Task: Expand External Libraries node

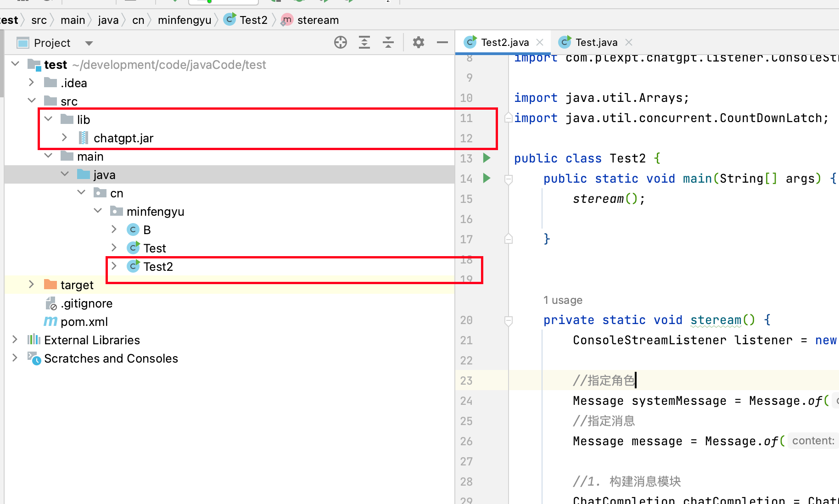Action: point(15,340)
